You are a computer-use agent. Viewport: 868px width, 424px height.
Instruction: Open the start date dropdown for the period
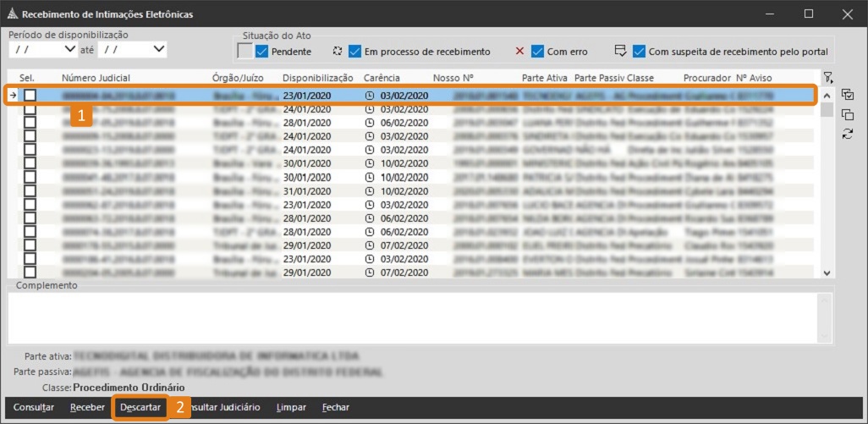click(70, 50)
